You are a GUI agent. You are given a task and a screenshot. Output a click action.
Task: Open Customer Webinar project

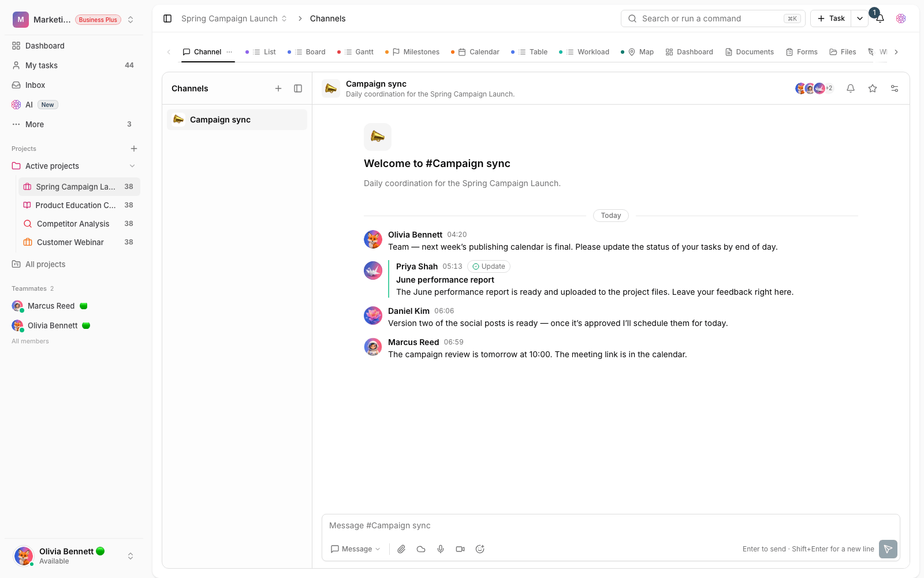(79, 242)
